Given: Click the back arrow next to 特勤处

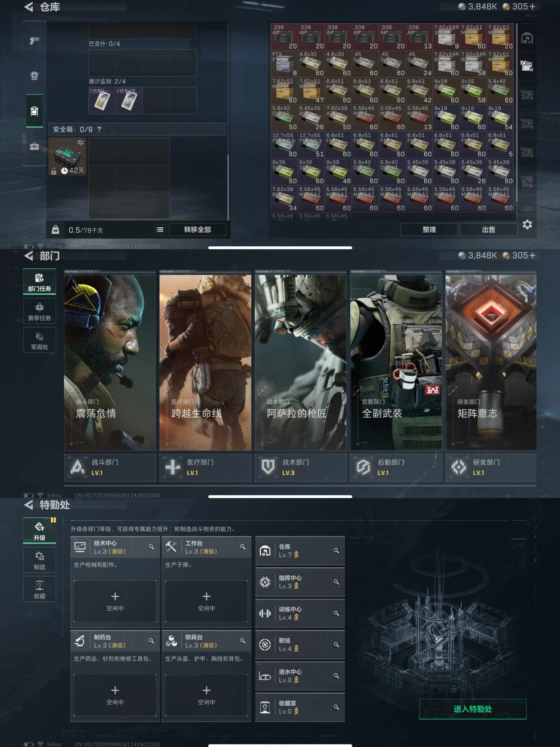Looking at the screenshot, I should 29,505.
